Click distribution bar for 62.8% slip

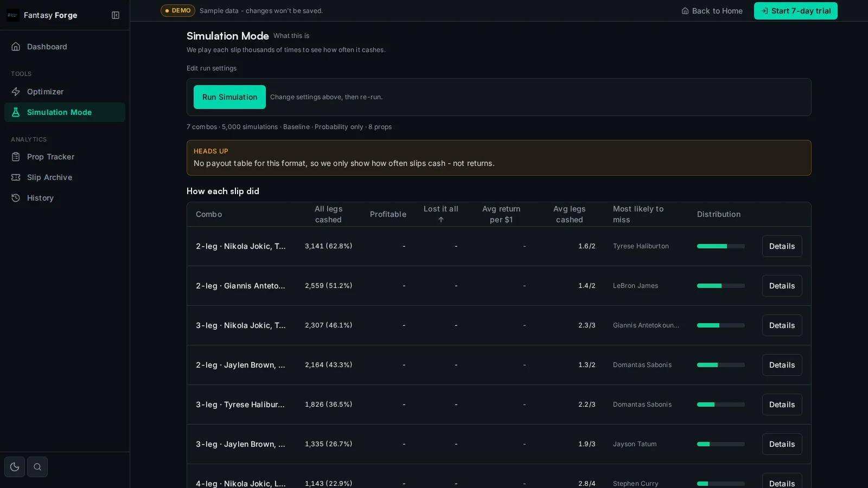click(x=720, y=246)
